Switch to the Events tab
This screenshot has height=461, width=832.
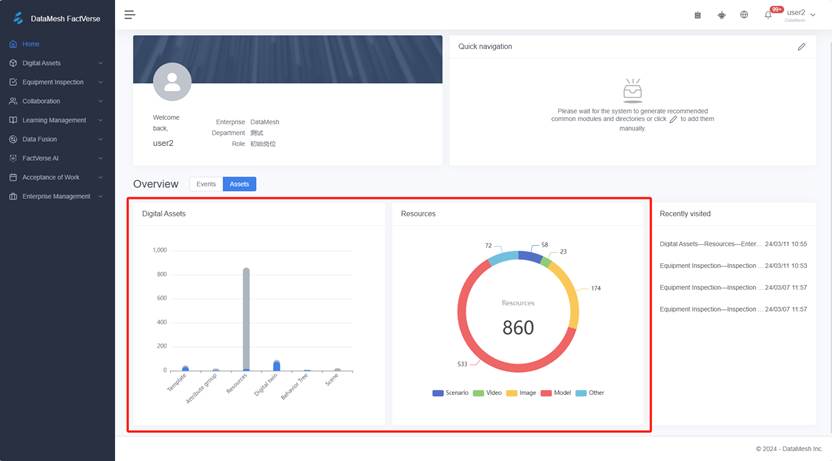tap(206, 184)
